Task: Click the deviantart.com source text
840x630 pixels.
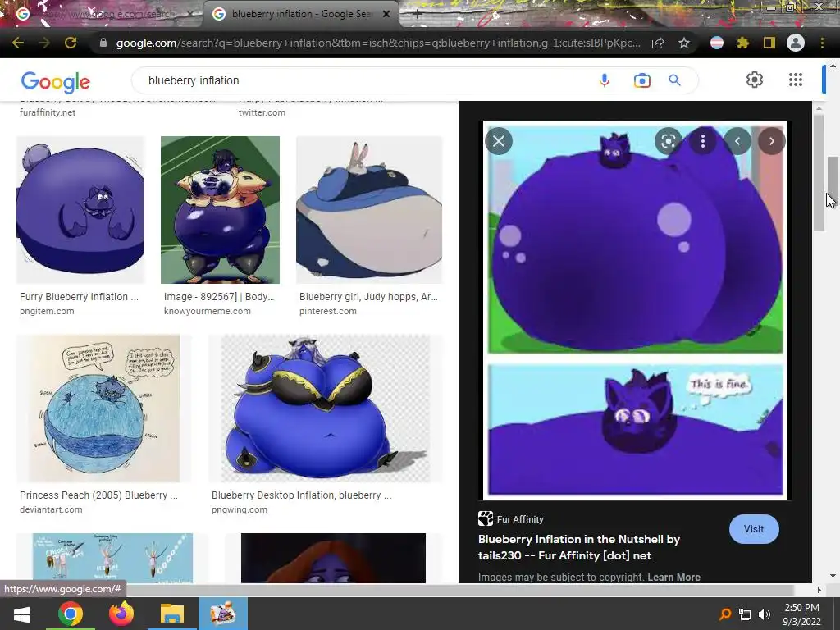Action: click(x=51, y=509)
